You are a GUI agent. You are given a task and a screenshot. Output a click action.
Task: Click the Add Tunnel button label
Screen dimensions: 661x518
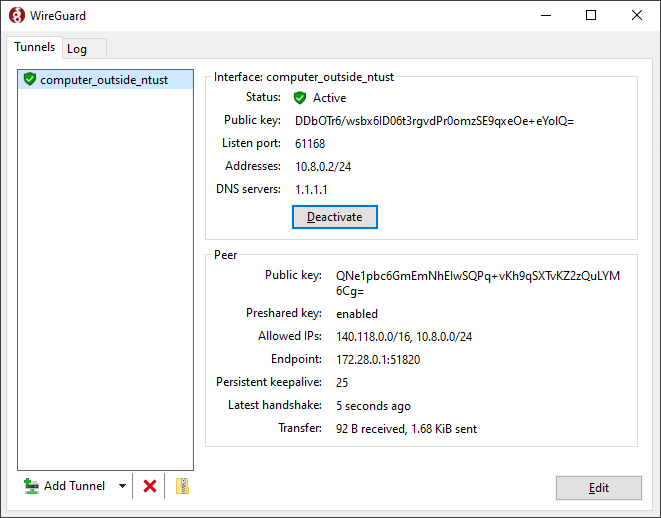75,486
